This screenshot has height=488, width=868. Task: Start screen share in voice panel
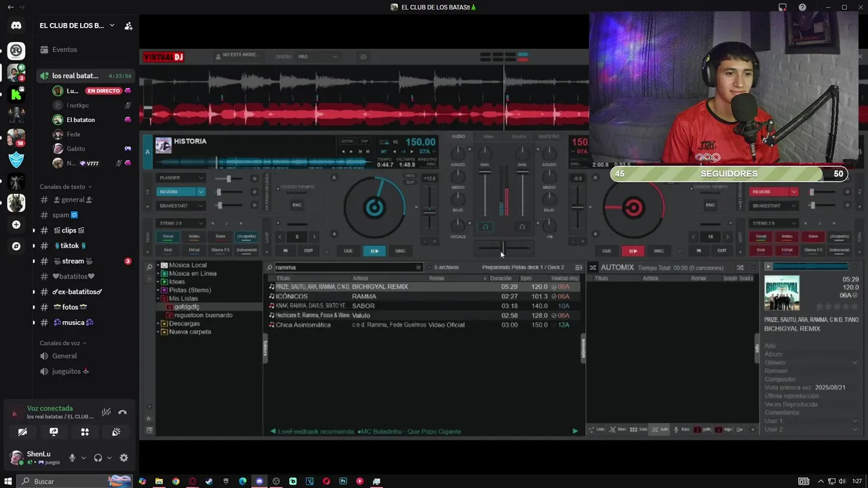(x=54, y=432)
